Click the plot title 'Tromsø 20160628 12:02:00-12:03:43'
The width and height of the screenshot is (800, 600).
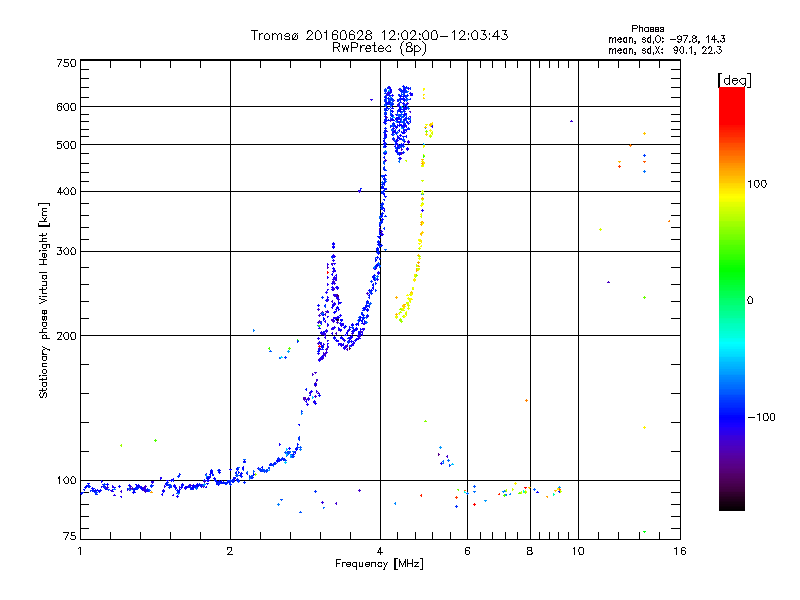click(379, 35)
